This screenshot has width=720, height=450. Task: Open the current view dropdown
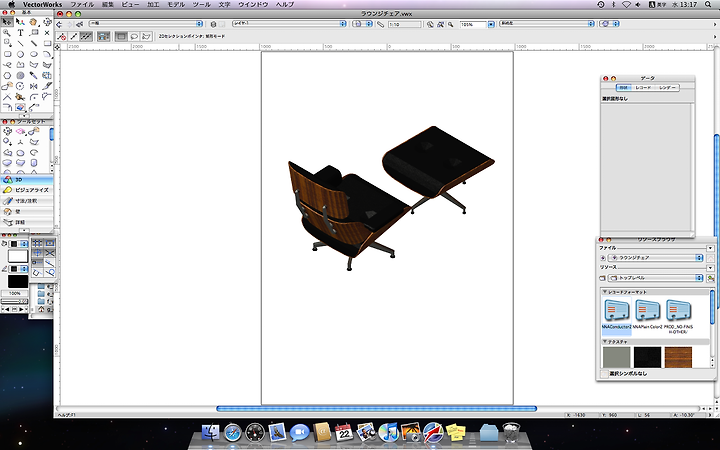click(x=547, y=23)
